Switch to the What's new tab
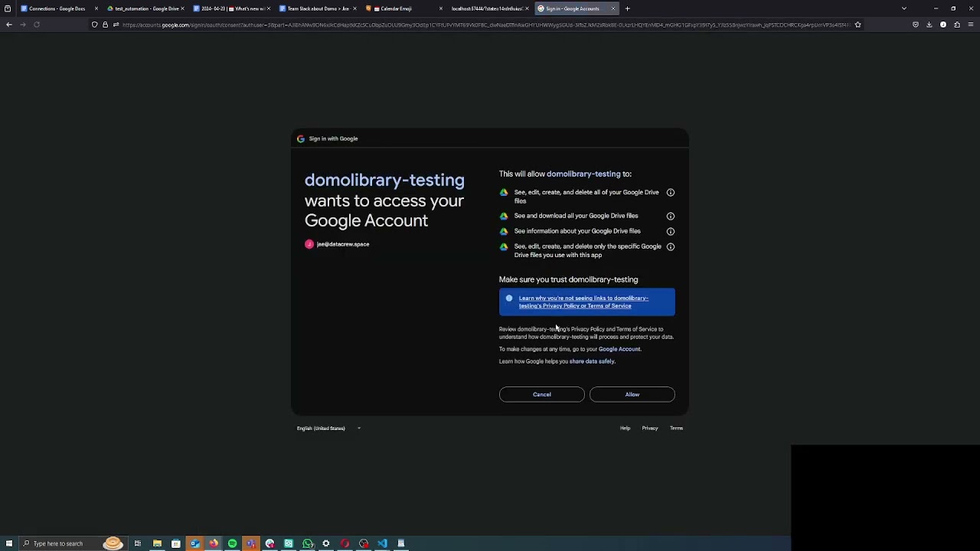Image resolution: width=980 pixels, height=551 pixels. pyautogui.click(x=232, y=8)
